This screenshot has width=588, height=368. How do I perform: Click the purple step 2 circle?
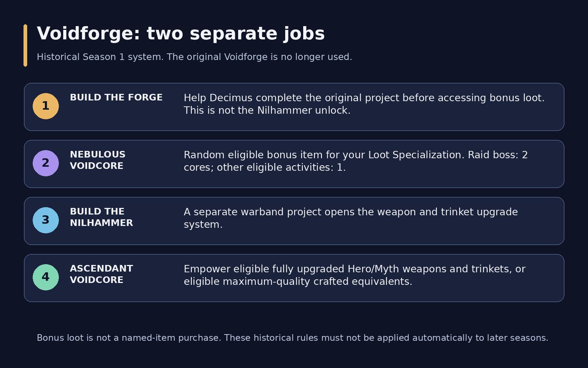coord(46,163)
